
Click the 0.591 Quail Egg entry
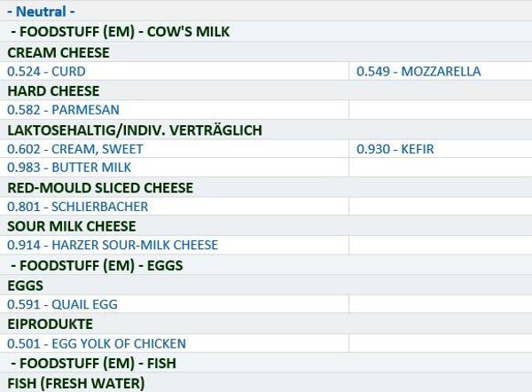62,304
